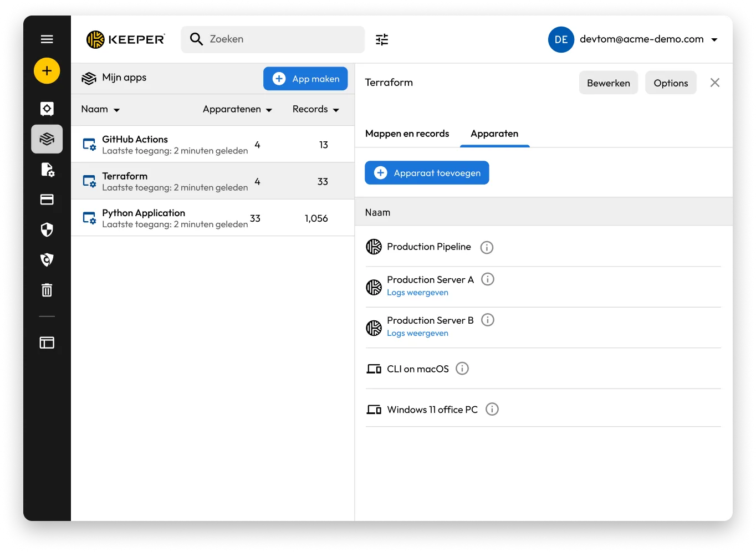Click the search magnifier icon
This screenshot has height=552, width=756.
coord(196,39)
